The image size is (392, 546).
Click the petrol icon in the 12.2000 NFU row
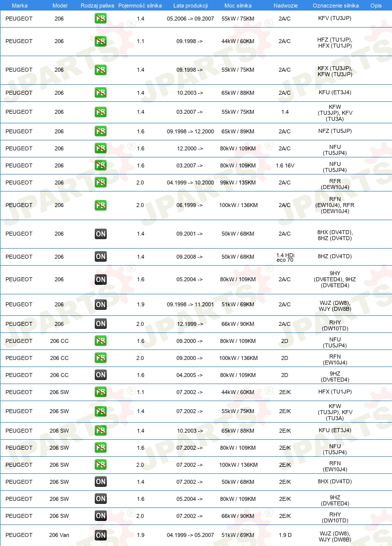click(x=101, y=148)
